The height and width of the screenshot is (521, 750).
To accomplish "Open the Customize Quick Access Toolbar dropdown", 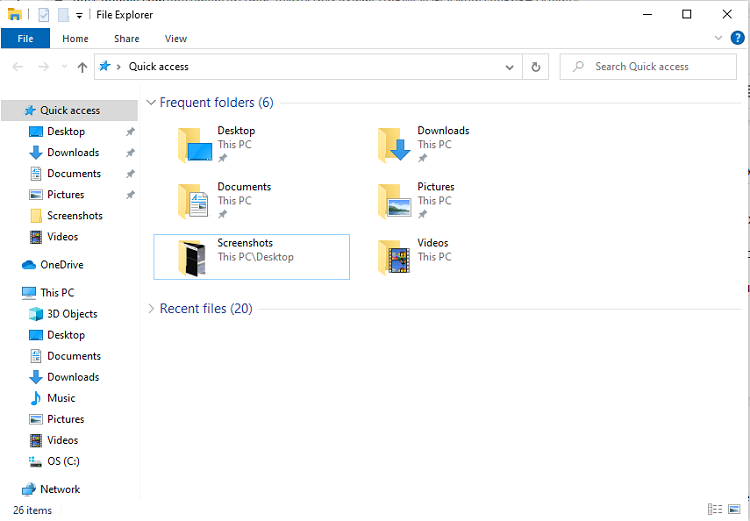I will click(x=79, y=15).
